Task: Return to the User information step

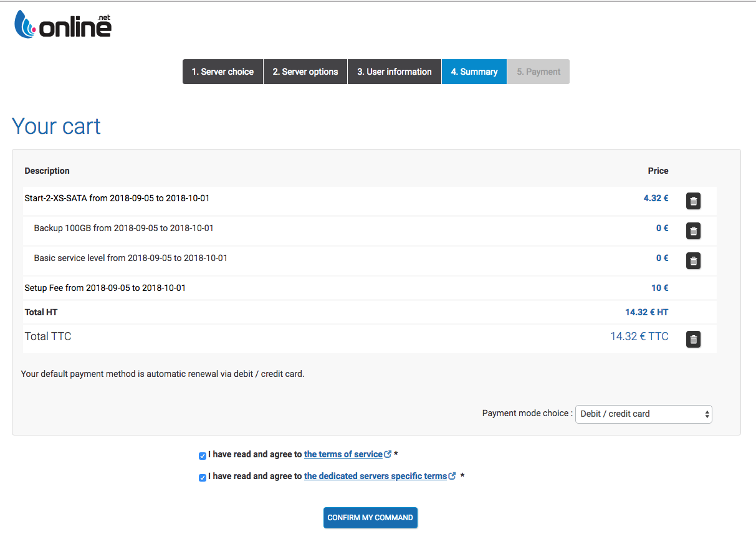Action: (394, 72)
